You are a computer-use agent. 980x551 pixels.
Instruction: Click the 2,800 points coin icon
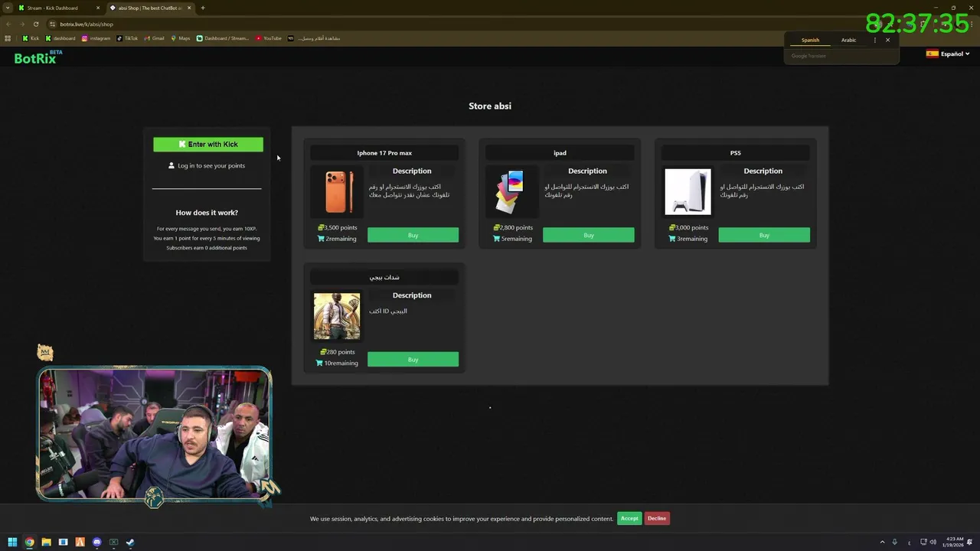[x=496, y=227]
